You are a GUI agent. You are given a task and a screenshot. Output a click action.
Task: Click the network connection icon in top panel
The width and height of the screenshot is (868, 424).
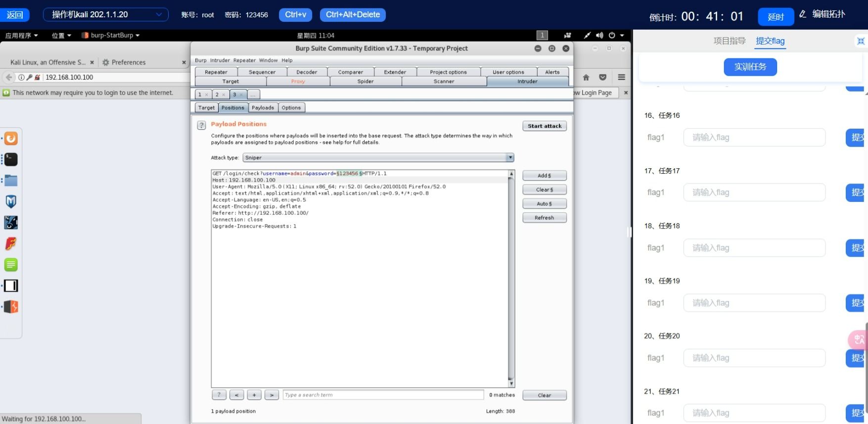click(587, 35)
